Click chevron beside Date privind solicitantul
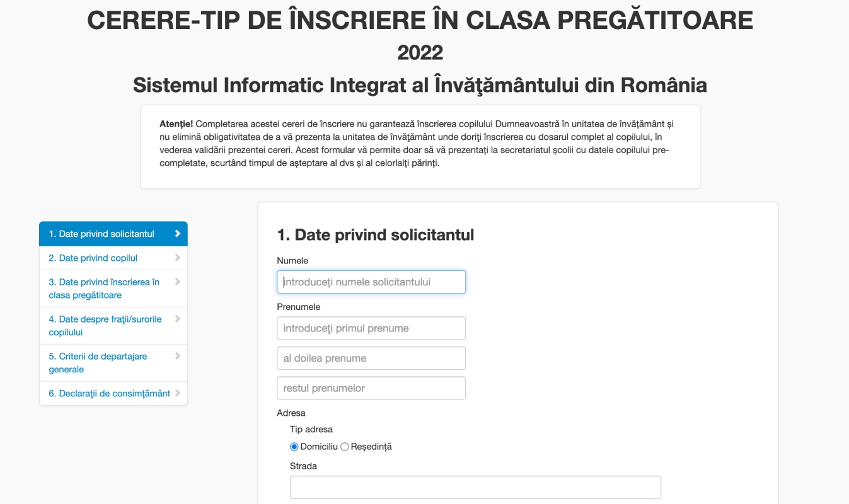This screenshot has height=504, width=849. (178, 234)
